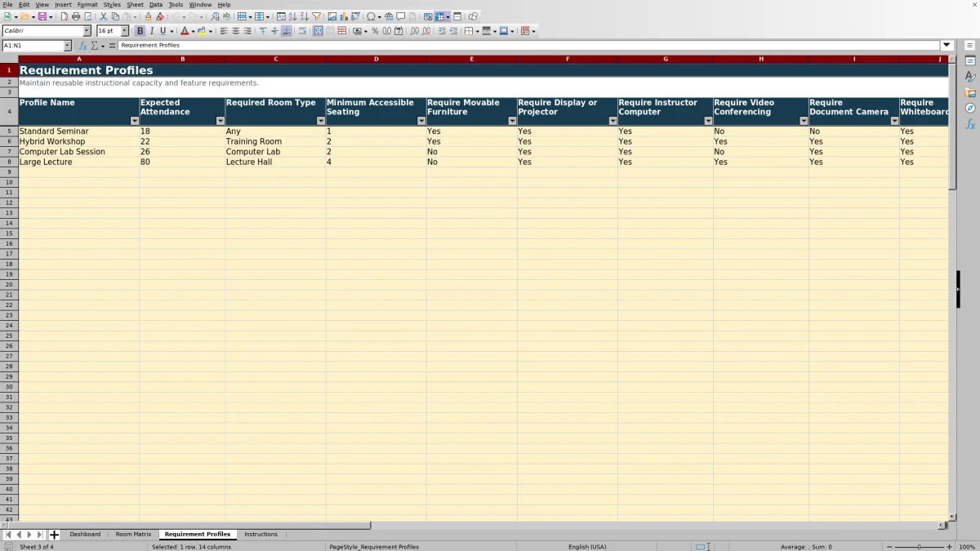980x551 pixels.
Task: Select the column A header
Action: (x=79, y=60)
